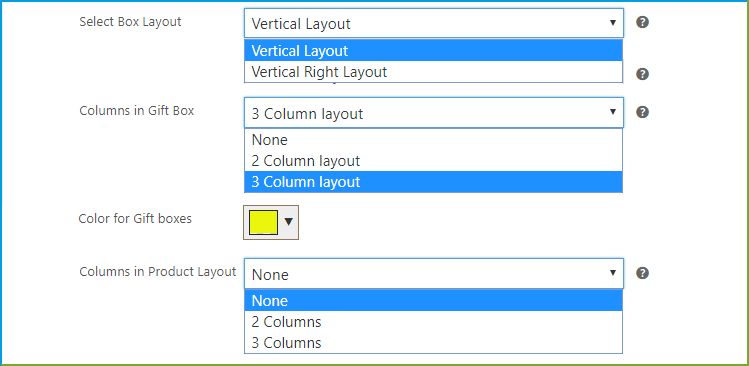Expand the Columns in Gift Box dropdown

click(434, 113)
